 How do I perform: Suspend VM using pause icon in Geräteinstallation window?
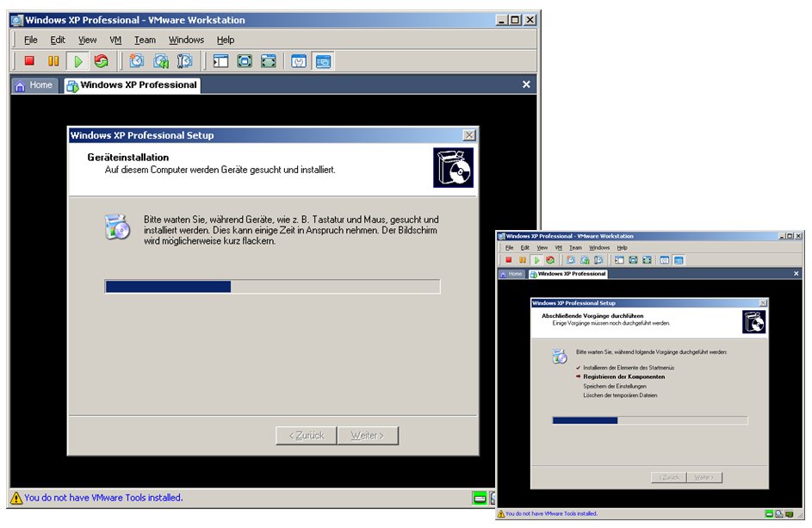click(53, 61)
